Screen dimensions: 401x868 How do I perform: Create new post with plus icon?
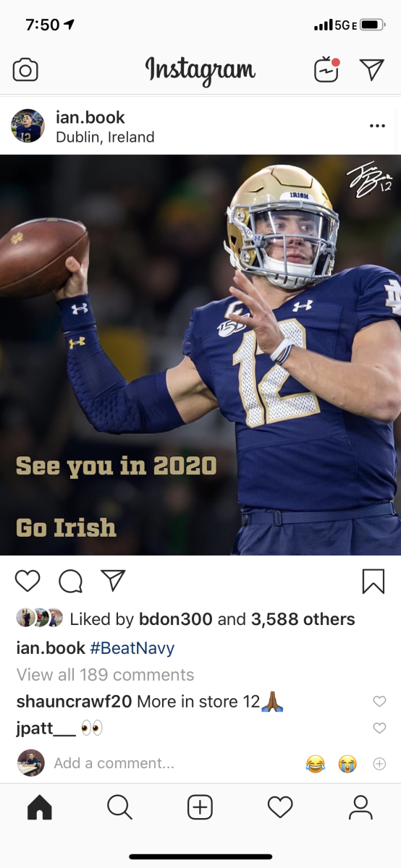(200, 807)
